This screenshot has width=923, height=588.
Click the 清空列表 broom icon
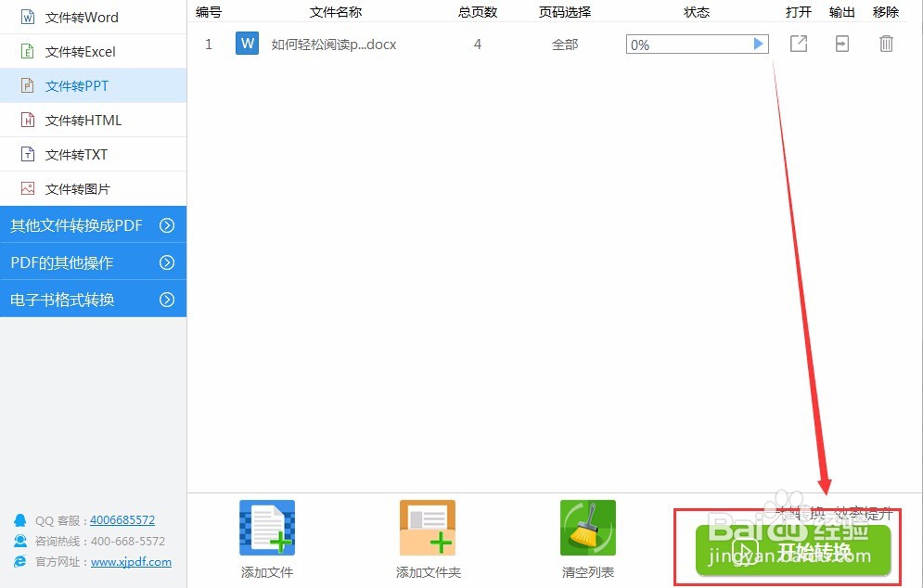pos(587,526)
